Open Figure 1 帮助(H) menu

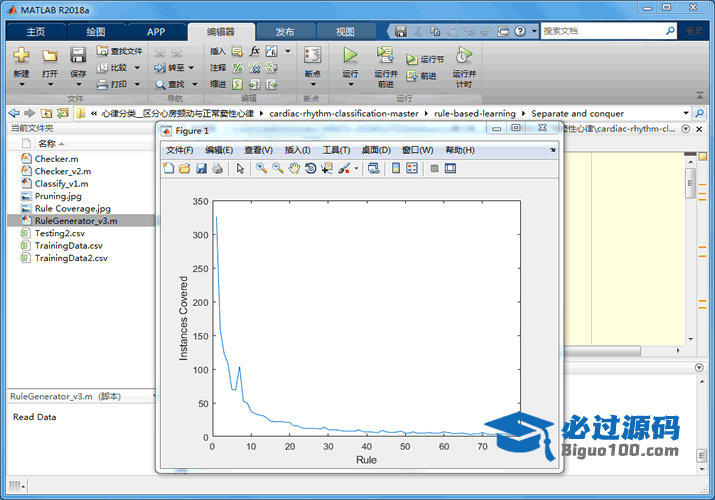pyautogui.click(x=460, y=150)
